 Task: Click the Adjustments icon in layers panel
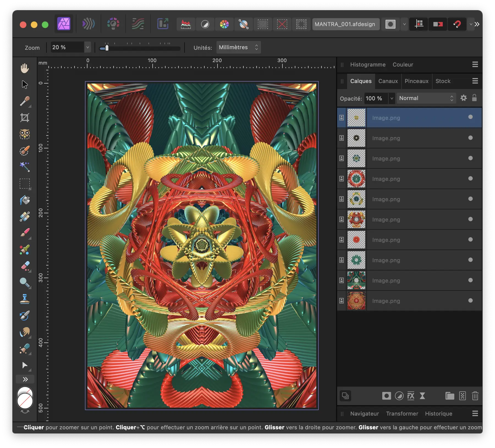pyautogui.click(x=399, y=396)
